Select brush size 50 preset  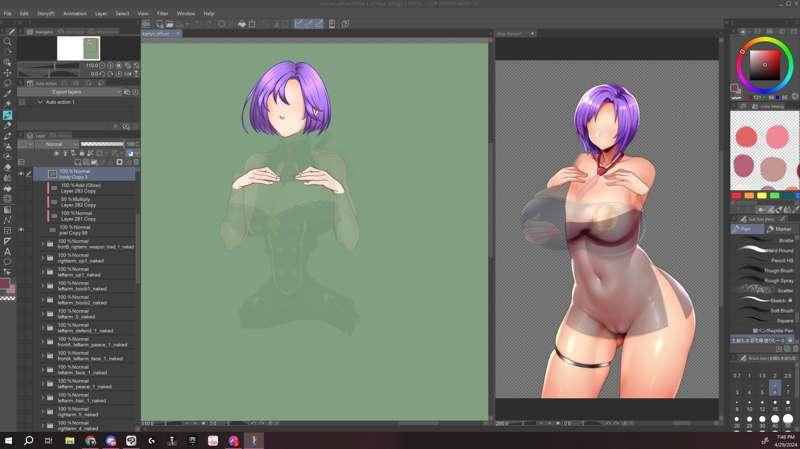coord(788,421)
